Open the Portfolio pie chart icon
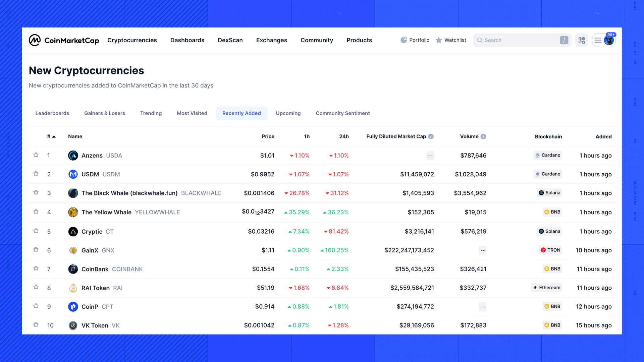644x362 pixels. (404, 40)
